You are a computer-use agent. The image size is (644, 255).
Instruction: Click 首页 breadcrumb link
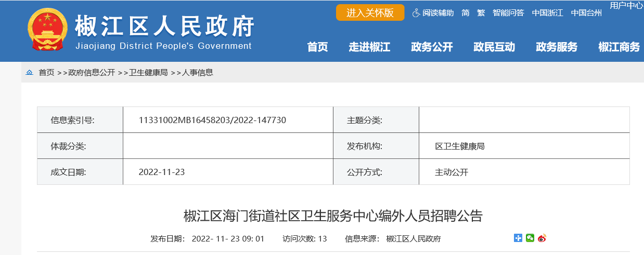pos(46,73)
